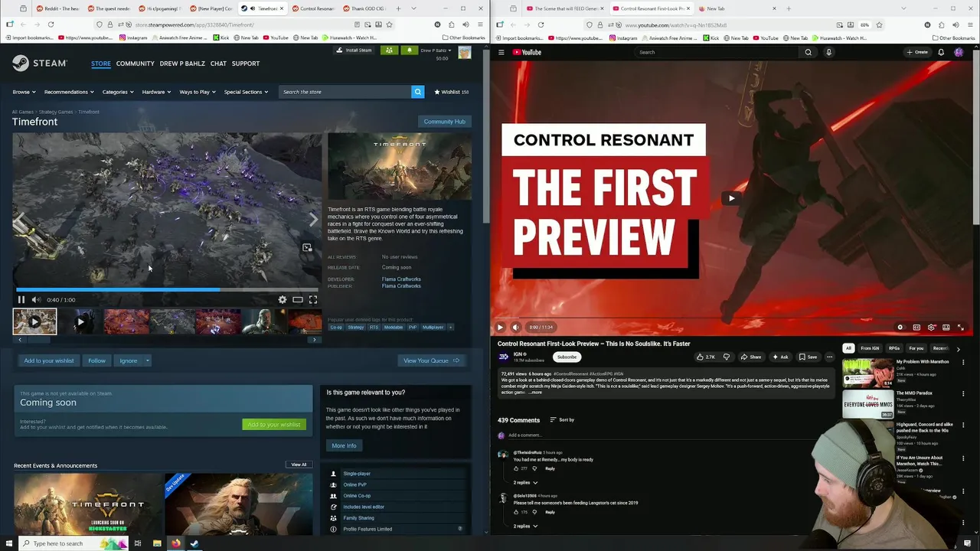Reload the Steam browser page
This screenshot has width=980, height=551.
click(51, 24)
